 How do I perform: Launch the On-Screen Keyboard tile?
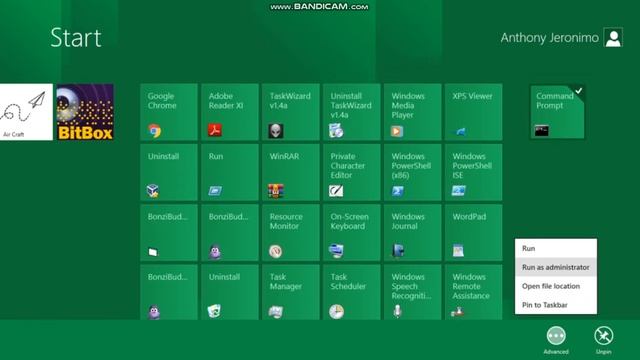352,233
